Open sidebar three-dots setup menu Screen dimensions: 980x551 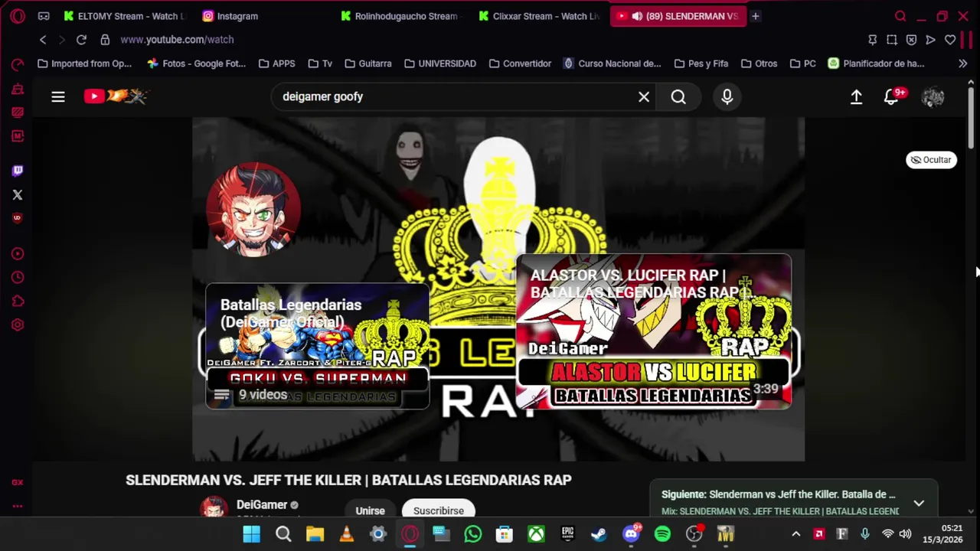pyautogui.click(x=18, y=506)
